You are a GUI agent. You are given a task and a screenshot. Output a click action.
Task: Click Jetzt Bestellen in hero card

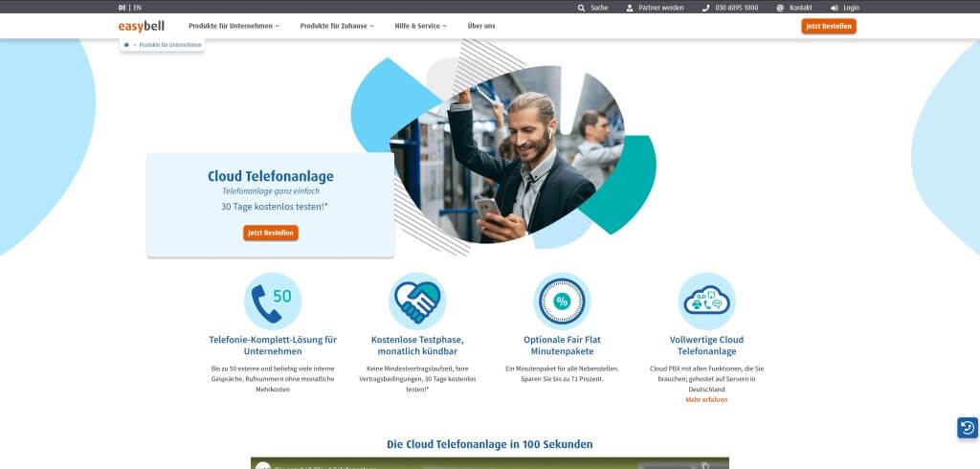point(271,233)
